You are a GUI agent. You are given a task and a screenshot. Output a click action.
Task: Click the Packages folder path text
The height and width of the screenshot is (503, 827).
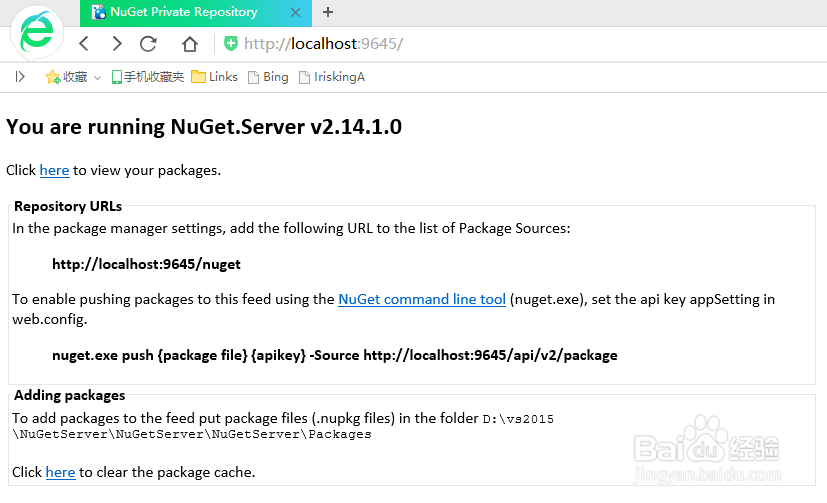(283, 427)
